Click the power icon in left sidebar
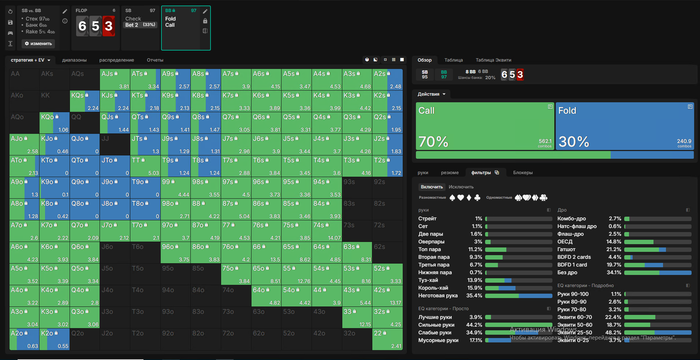This screenshot has width=700, height=360. [10, 11]
